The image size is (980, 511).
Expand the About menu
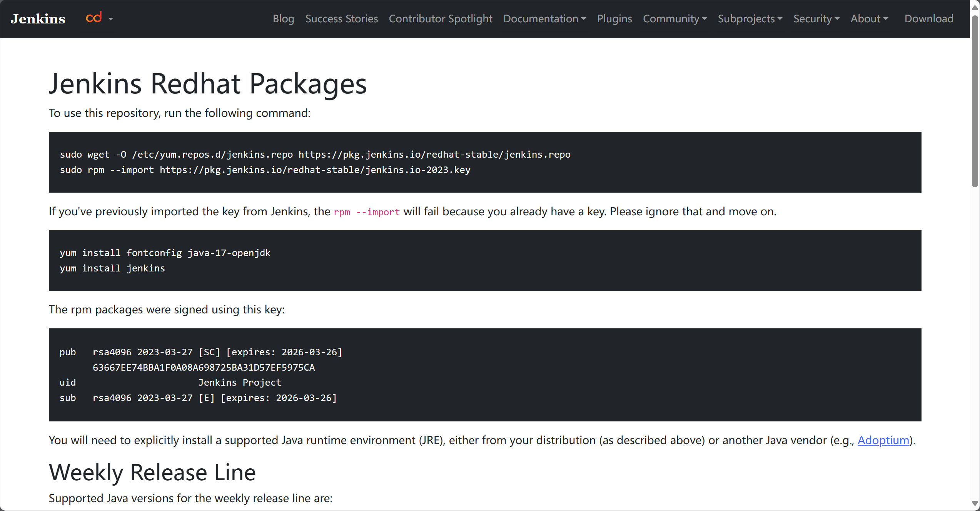pyautogui.click(x=869, y=18)
